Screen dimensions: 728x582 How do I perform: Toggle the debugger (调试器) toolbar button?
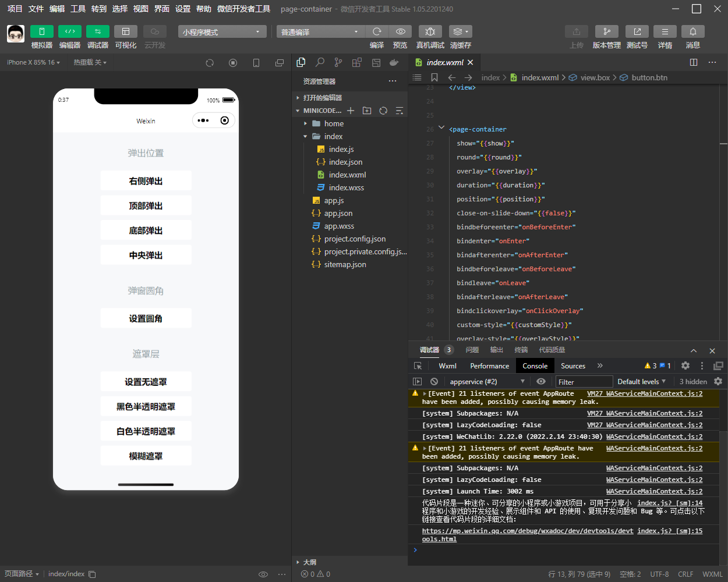pyautogui.click(x=98, y=31)
